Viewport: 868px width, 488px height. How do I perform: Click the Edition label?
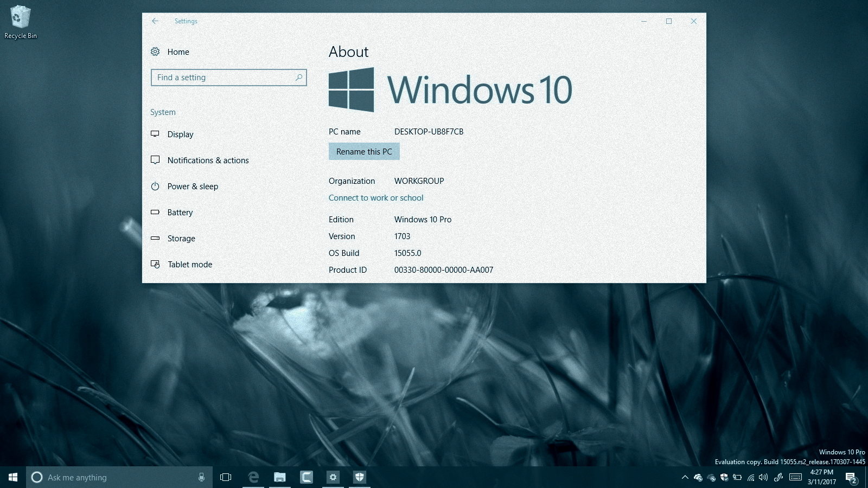point(341,220)
